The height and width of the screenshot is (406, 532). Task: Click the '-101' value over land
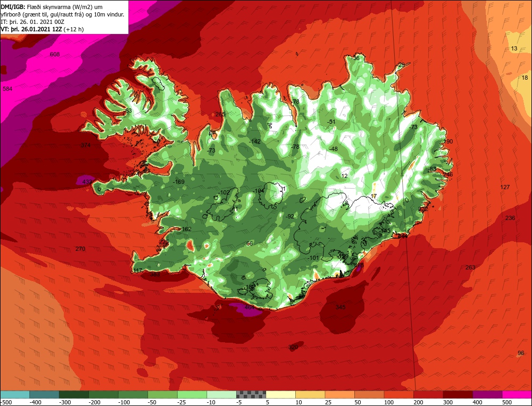pyautogui.click(x=313, y=258)
